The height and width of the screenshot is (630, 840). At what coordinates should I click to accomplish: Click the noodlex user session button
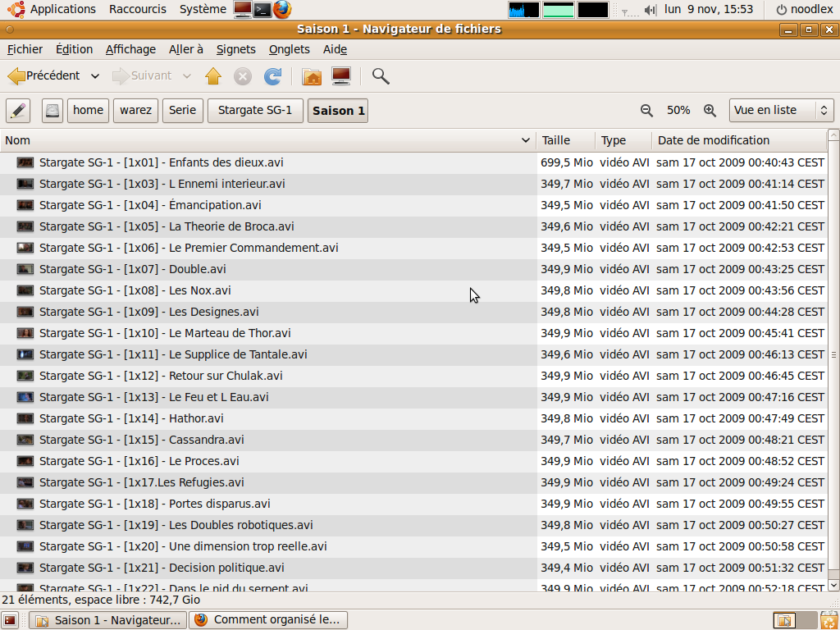[804, 10]
